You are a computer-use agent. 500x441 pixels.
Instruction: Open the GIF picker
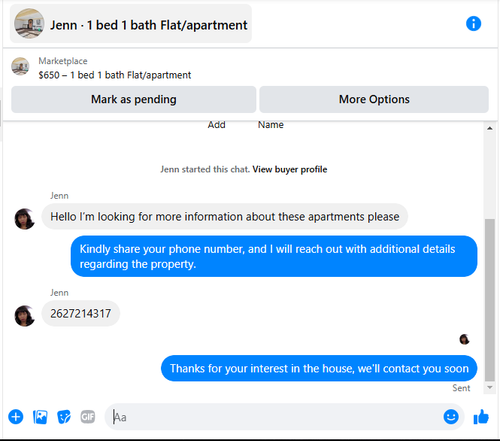coord(88,417)
